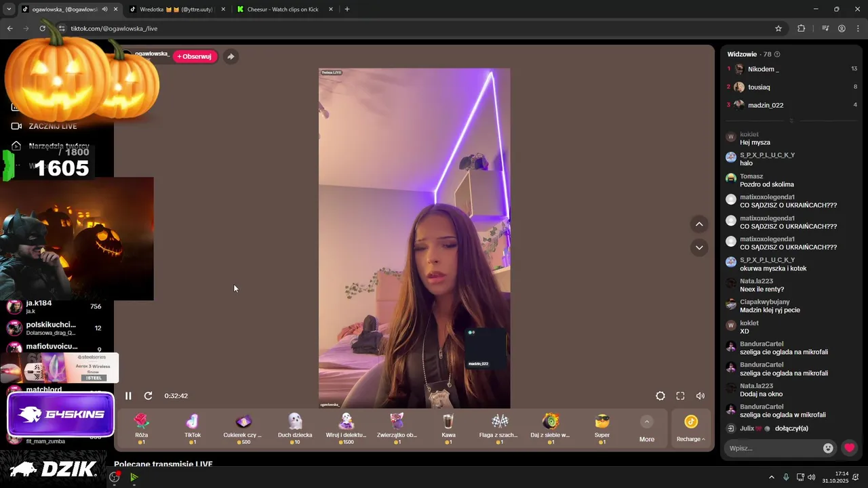Open stream quality settings gear icon
Image resolution: width=868 pixels, height=488 pixels.
tap(660, 396)
